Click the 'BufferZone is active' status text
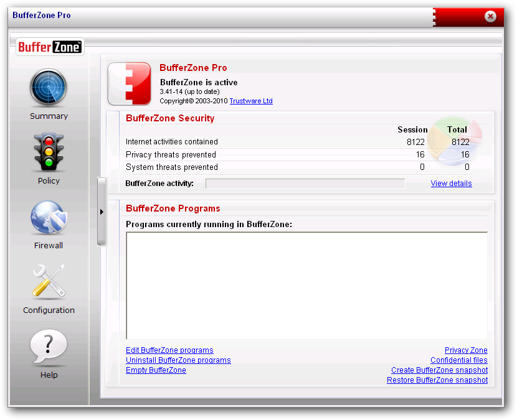The width and height of the screenshot is (517, 420). (x=199, y=82)
